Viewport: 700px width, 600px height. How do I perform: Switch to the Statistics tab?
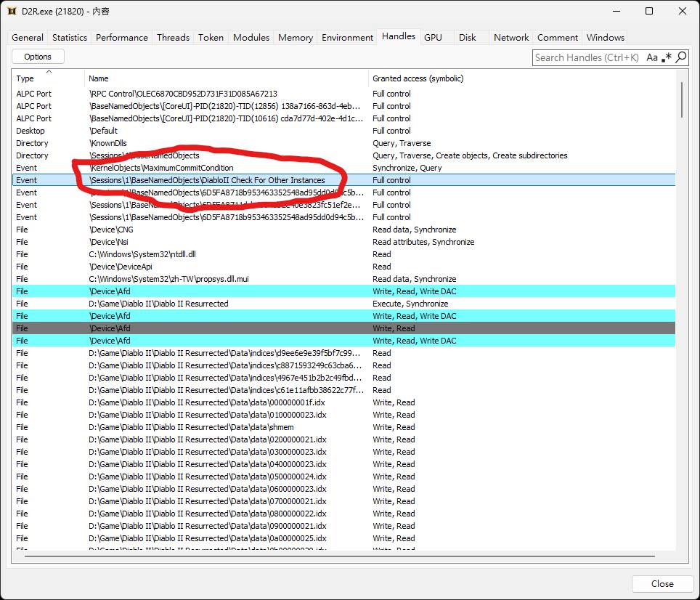[70, 38]
